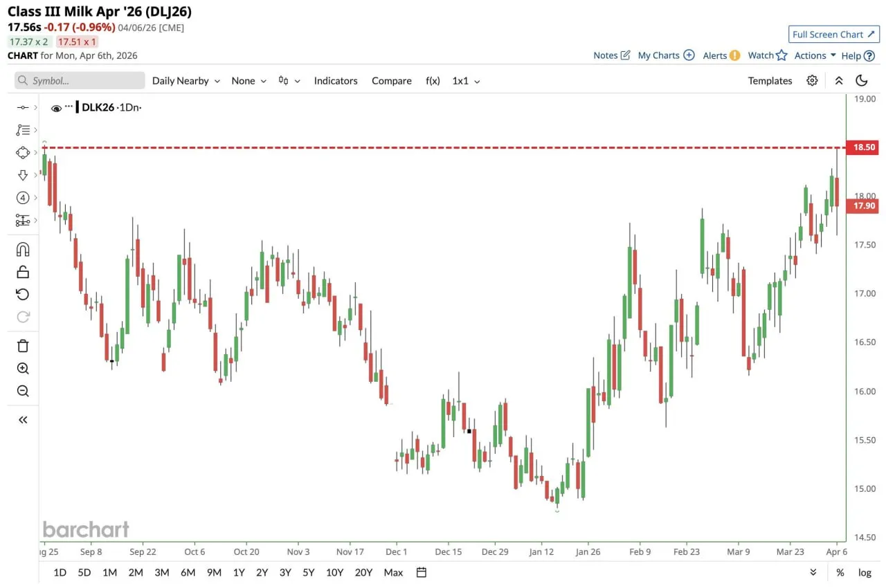Click the Symbol search field
This screenshot has width=886, height=588.
[80, 80]
